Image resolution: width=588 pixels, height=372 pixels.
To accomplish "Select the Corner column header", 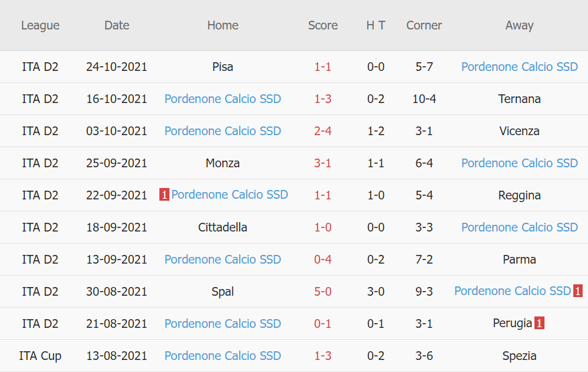I will click(424, 25).
